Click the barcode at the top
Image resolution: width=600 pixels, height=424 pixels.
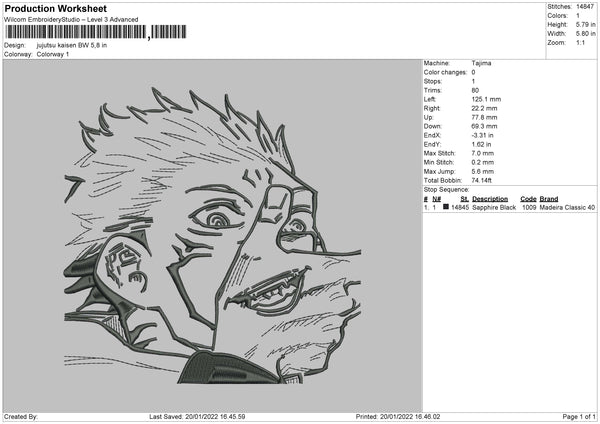pyautogui.click(x=95, y=32)
